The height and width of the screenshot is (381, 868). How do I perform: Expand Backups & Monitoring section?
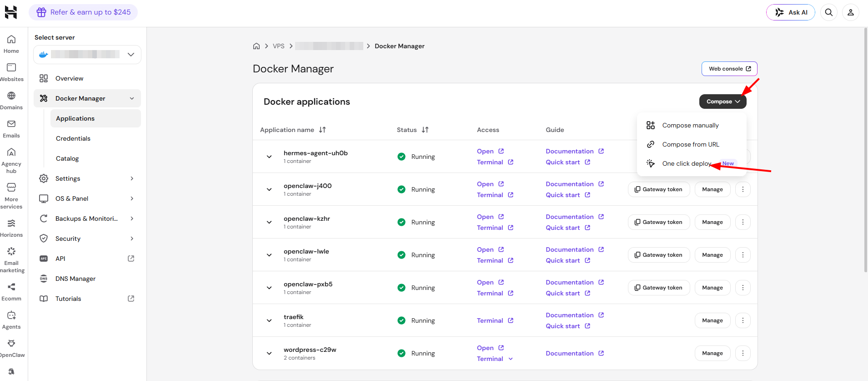132,218
